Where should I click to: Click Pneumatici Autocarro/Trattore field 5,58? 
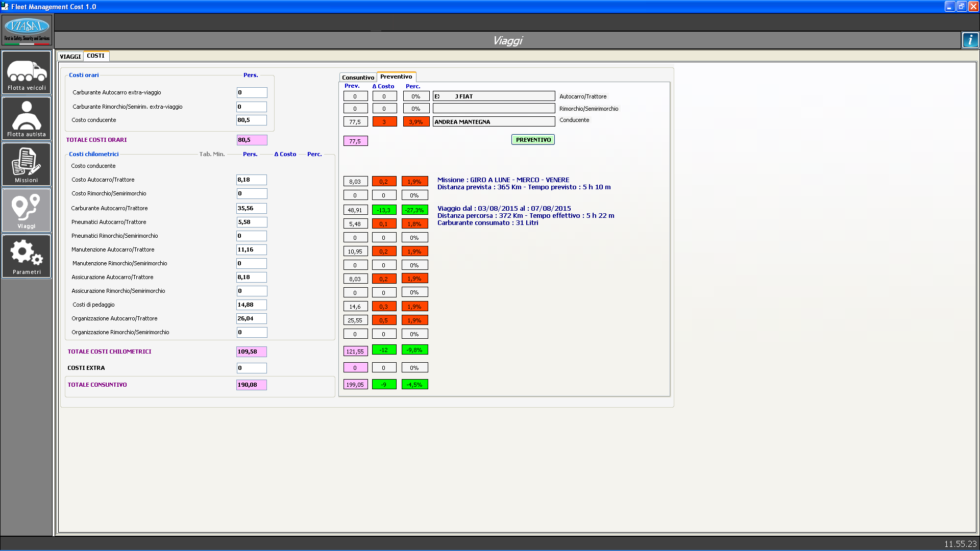tap(252, 222)
